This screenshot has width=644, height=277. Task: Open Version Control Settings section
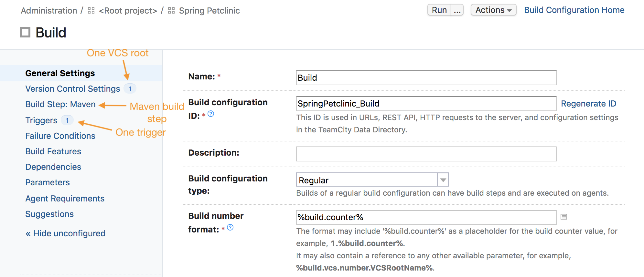pyautogui.click(x=73, y=89)
